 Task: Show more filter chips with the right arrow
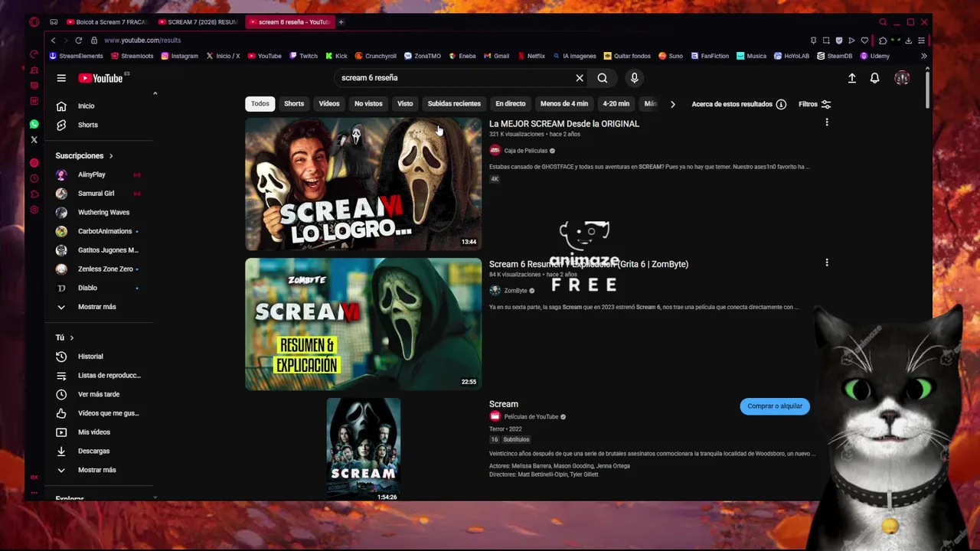click(672, 104)
